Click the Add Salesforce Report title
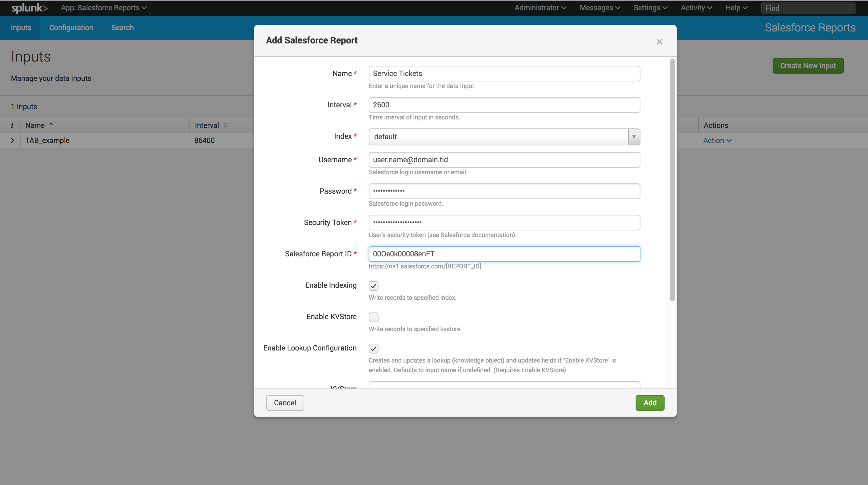The width and height of the screenshot is (868, 485). coord(312,40)
